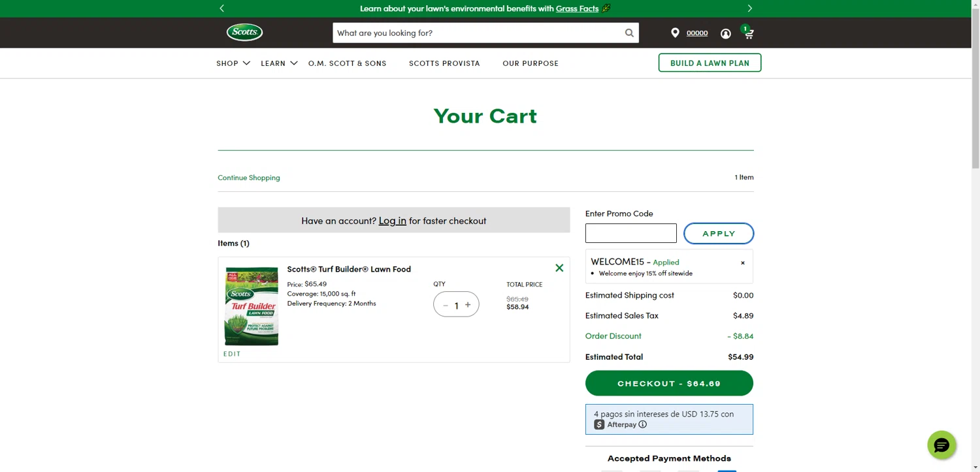This screenshot has width=980, height=472.
Task: Click 'Estimated Shipping cost' text
Action: (x=630, y=295)
